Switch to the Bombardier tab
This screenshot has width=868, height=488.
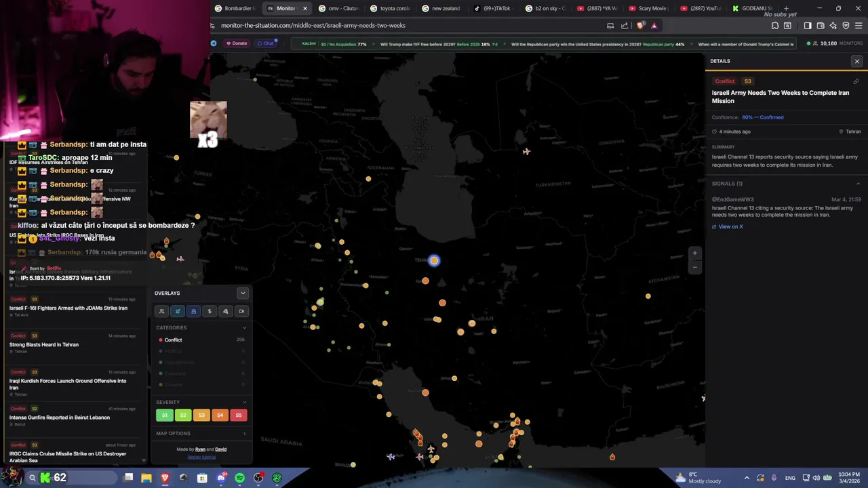[x=234, y=8]
